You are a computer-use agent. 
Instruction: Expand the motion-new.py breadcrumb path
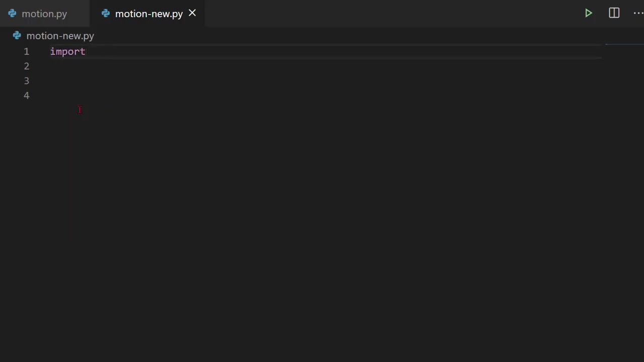60,36
